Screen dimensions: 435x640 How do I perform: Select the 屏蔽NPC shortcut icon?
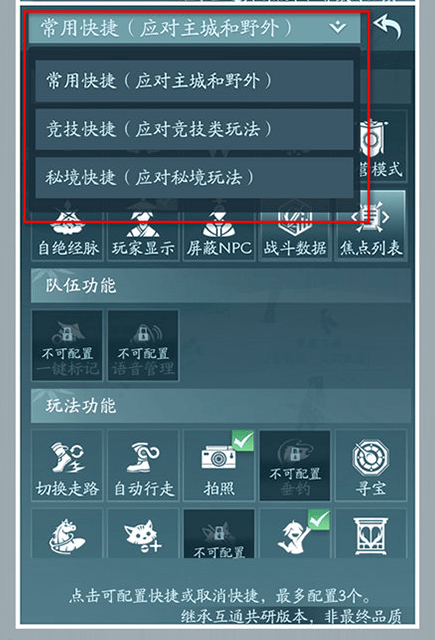pos(219,231)
